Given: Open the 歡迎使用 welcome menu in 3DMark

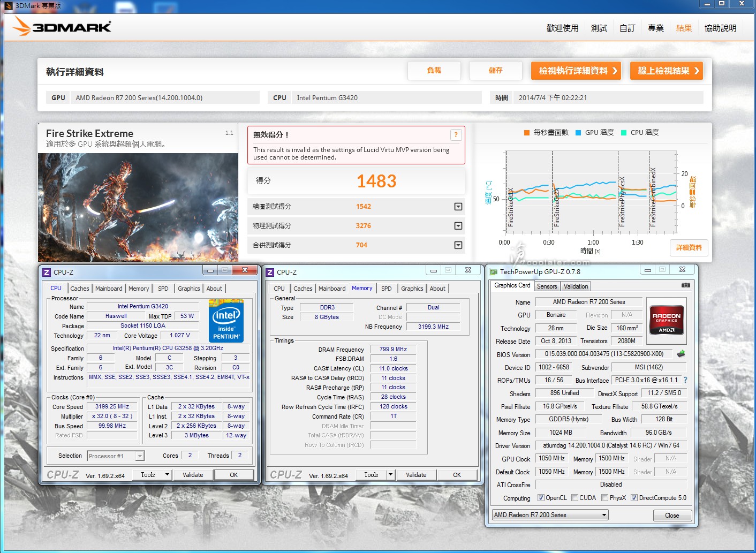Looking at the screenshot, I should click(562, 28).
